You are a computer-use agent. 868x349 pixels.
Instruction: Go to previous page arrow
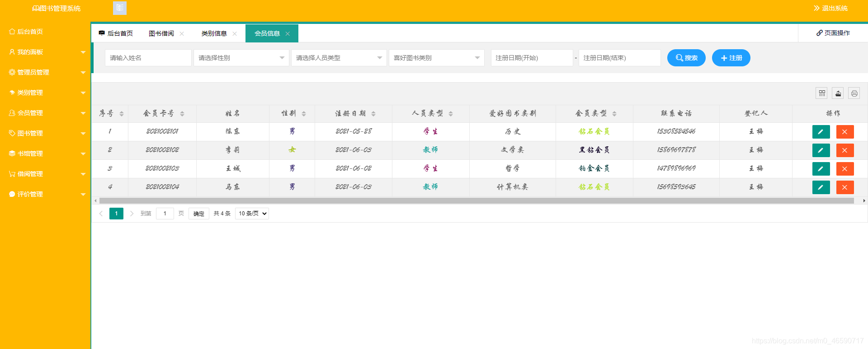[x=101, y=214]
